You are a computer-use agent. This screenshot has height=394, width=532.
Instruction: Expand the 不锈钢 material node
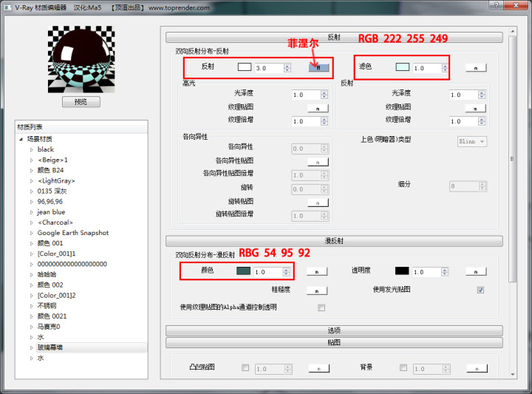pos(32,306)
